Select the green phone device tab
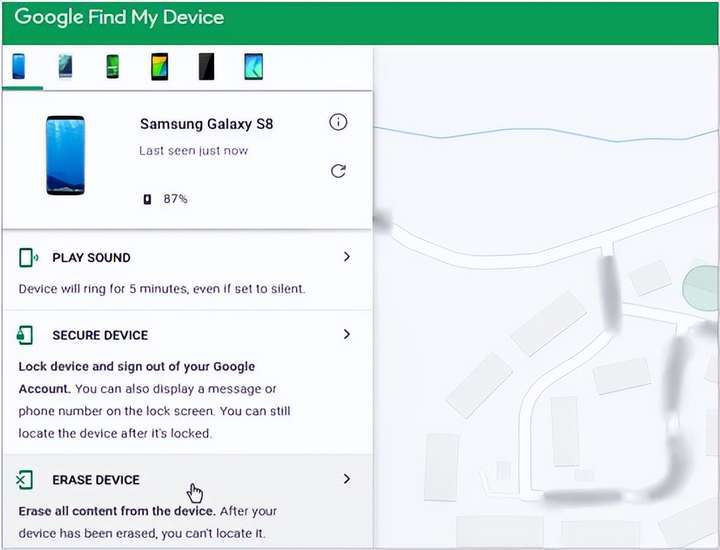The height and width of the screenshot is (550, 720). (112, 67)
